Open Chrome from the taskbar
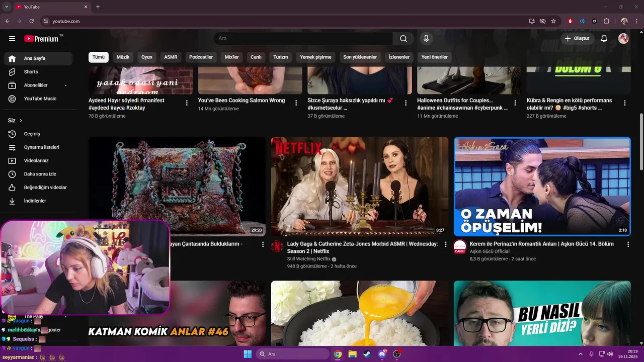Viewport: 644px width, 362px height. coord(338,354)
